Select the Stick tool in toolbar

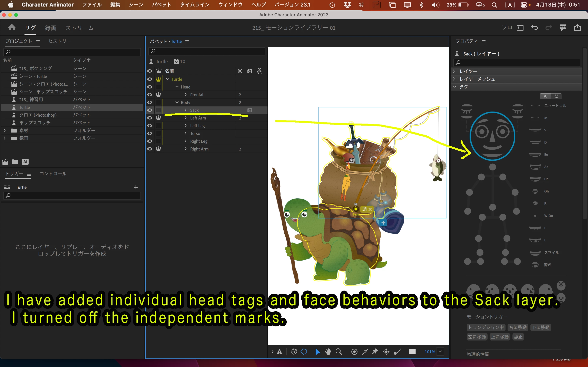[365, 352]
